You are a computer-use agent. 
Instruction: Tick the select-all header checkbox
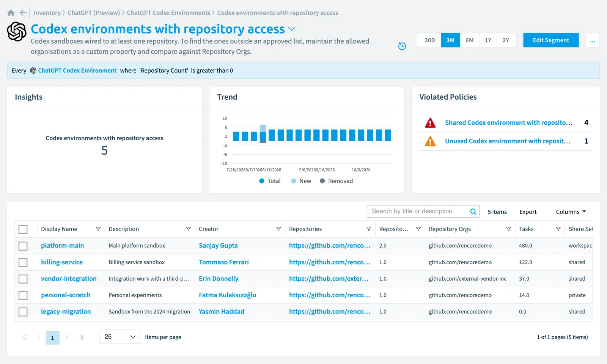coord(23,229)
